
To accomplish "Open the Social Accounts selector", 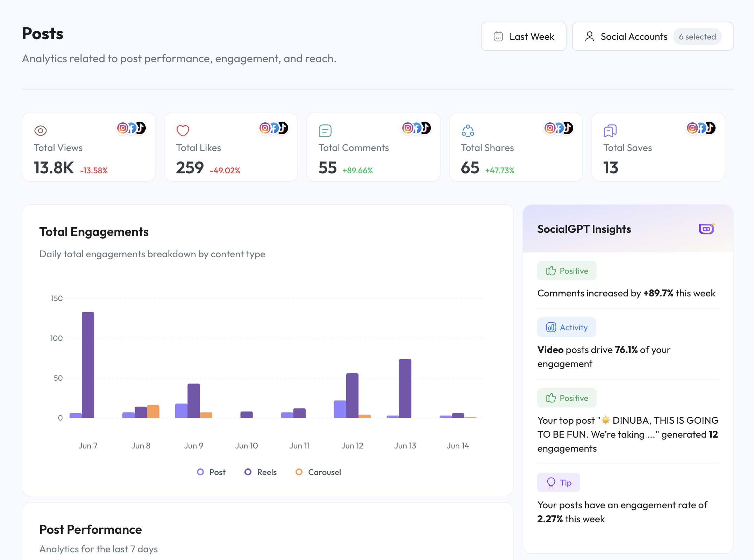I will (653, 36).
